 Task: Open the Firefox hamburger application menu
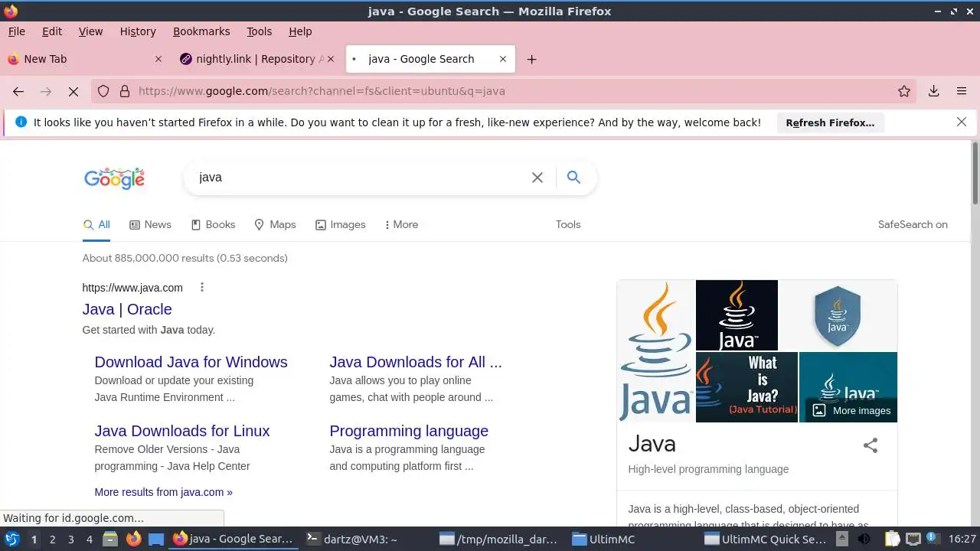(962, 91)
